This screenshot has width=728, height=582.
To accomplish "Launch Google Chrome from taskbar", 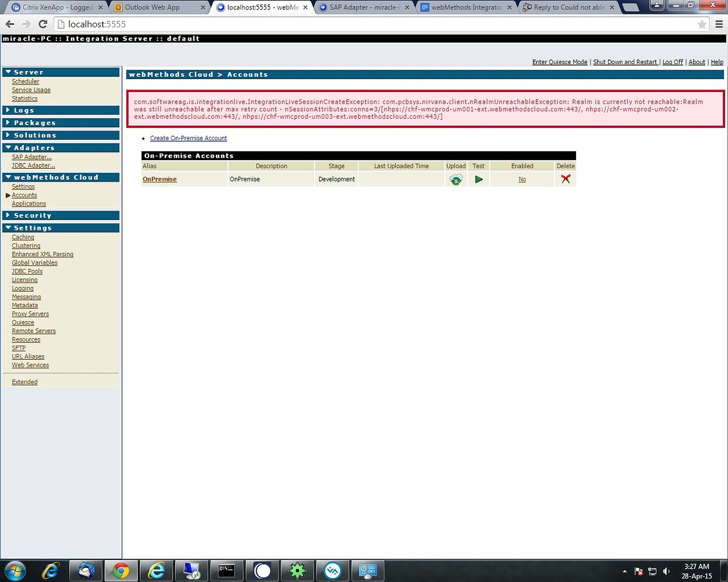I will click(121, 571).
